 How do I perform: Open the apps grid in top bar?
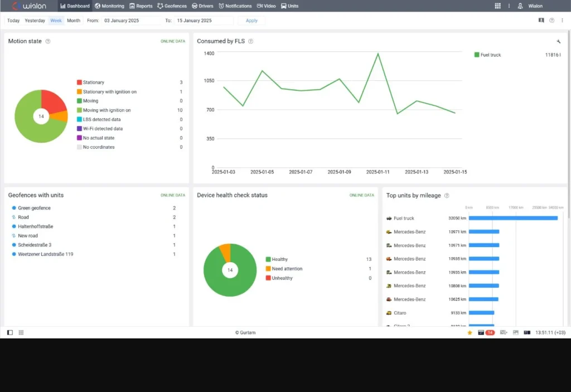(x=497, y=6)
